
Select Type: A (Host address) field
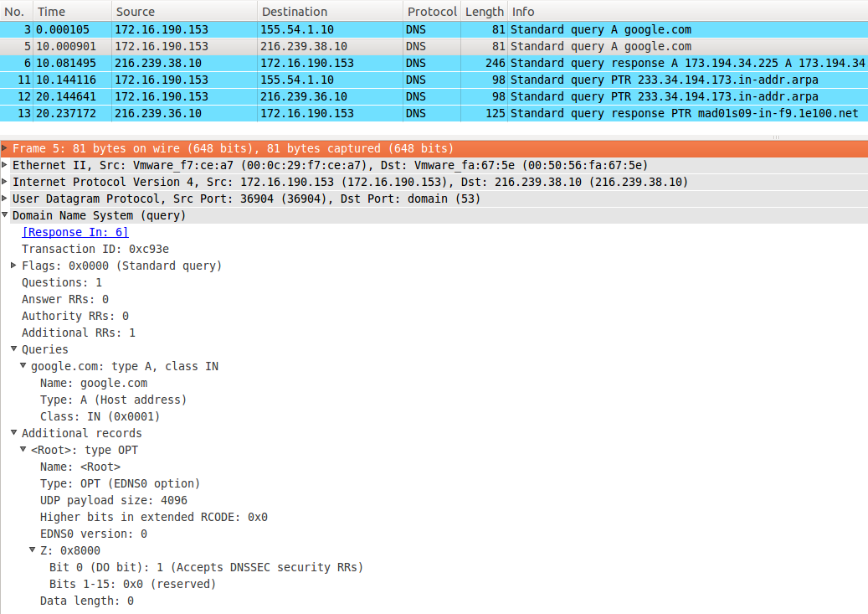(x=113, y=400)
